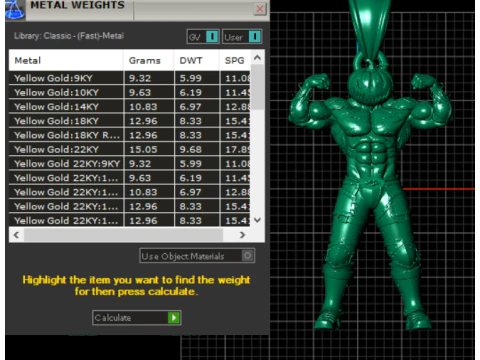Click the table's scroll up arrow
This screenshot has width=480, height=360.
pos(257,57)
